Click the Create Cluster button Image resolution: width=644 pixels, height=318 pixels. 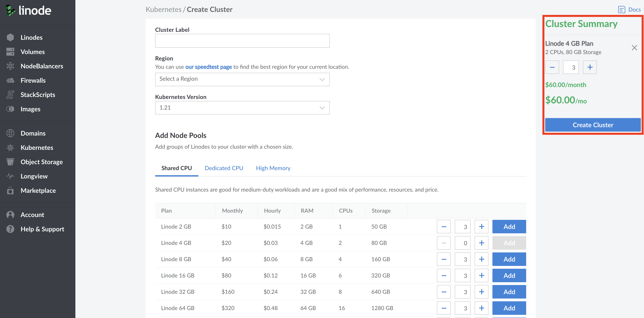(x=593, y=125)
